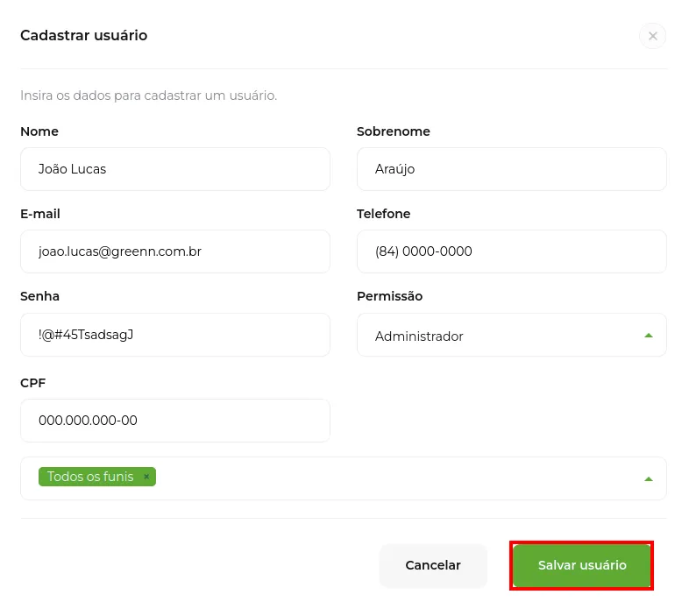Click the Permissão label
The height and width of the screenshot is (616, 689).
tap(389, 296)
